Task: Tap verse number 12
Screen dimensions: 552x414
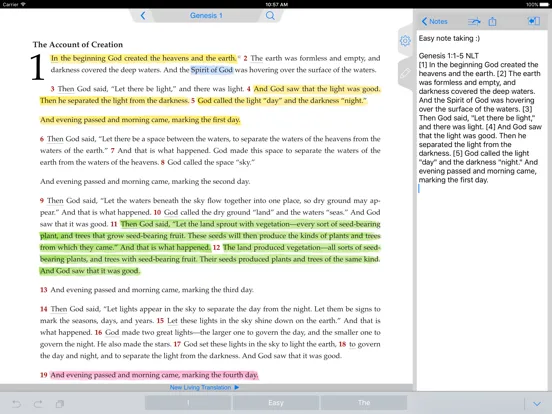Action: 217,248
